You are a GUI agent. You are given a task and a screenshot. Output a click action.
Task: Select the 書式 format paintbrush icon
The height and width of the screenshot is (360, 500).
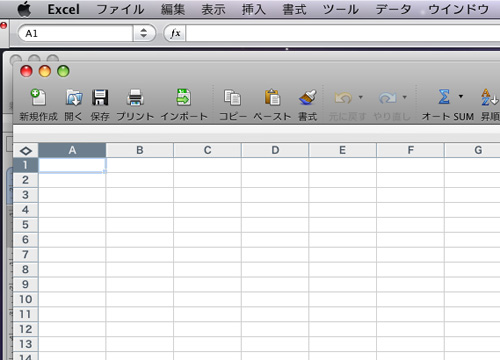coord(307,97)
